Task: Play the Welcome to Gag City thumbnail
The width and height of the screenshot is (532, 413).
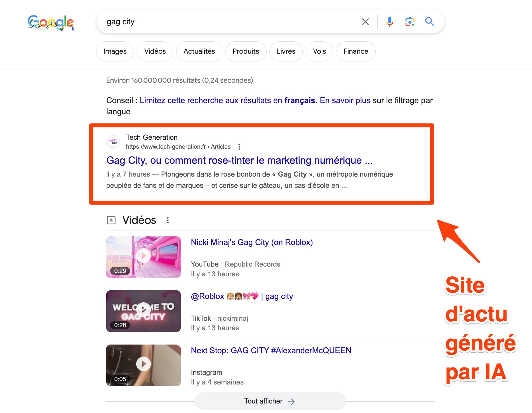Action: 143,311
